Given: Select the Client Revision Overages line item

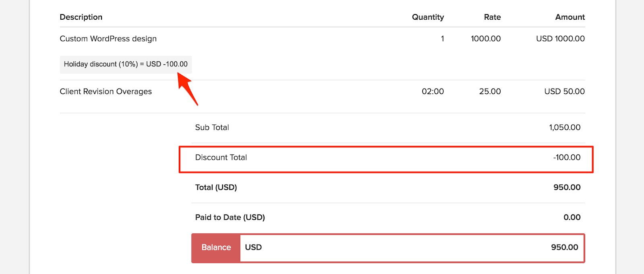Looking at the screenshot, I should [x=106, y=91].
